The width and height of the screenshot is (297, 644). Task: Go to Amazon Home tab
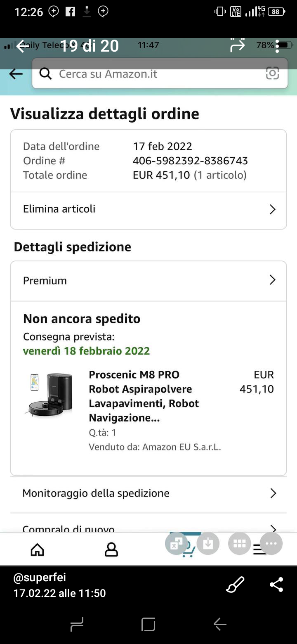click(x=38, y=549)
